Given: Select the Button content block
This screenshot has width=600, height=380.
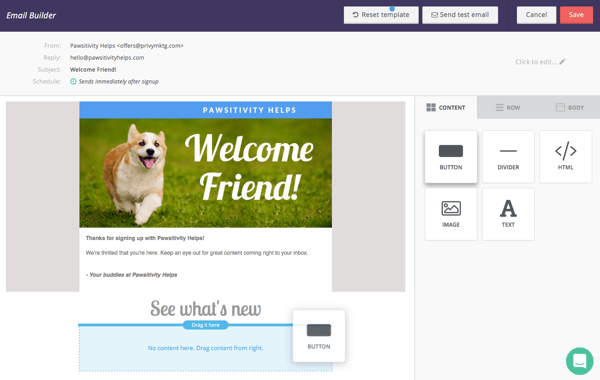Looking at the screenshot, I should [451, 157].
